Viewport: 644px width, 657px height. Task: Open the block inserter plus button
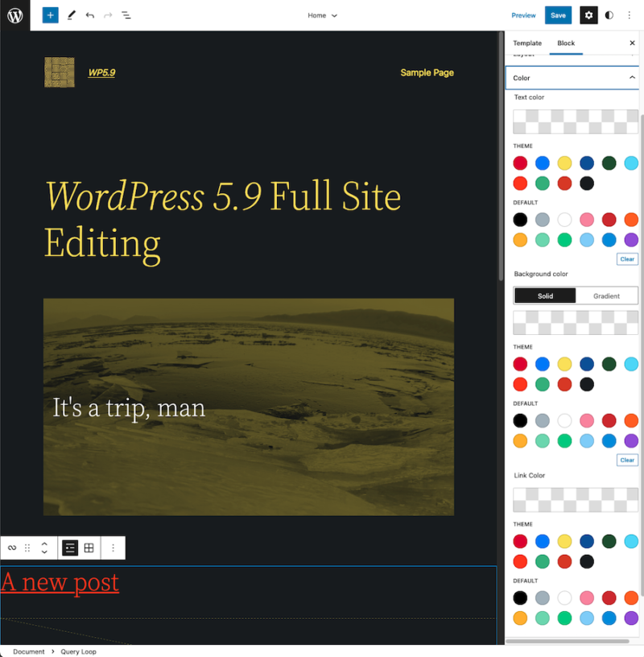point(51,15)
